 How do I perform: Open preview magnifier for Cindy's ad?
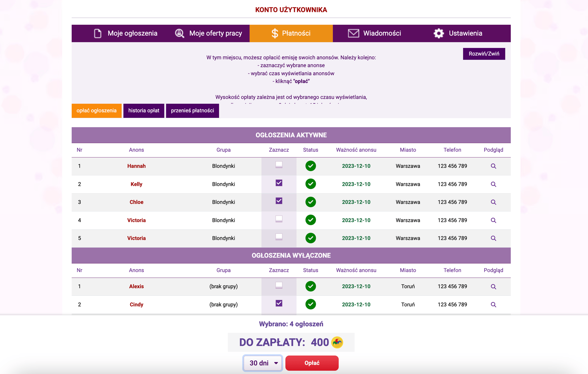493,305
